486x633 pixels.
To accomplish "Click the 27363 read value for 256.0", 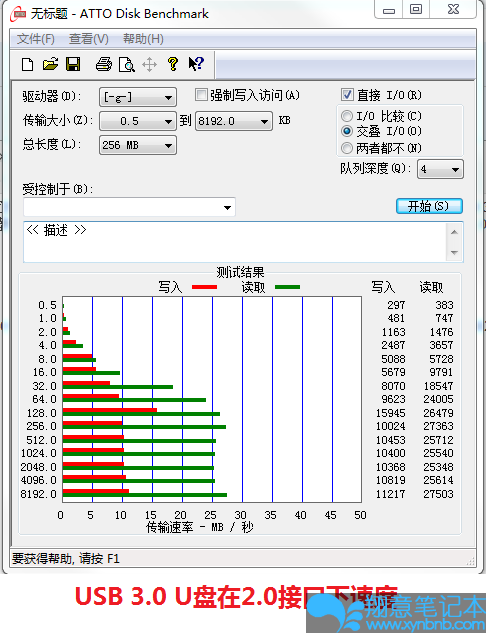I will coord(438,426).
